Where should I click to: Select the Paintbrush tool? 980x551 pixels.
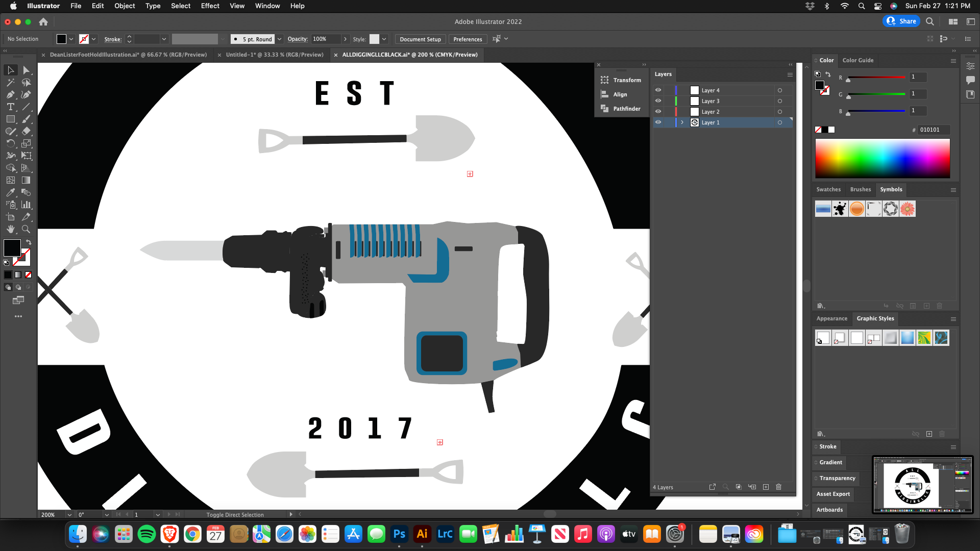tap(27, 119)
